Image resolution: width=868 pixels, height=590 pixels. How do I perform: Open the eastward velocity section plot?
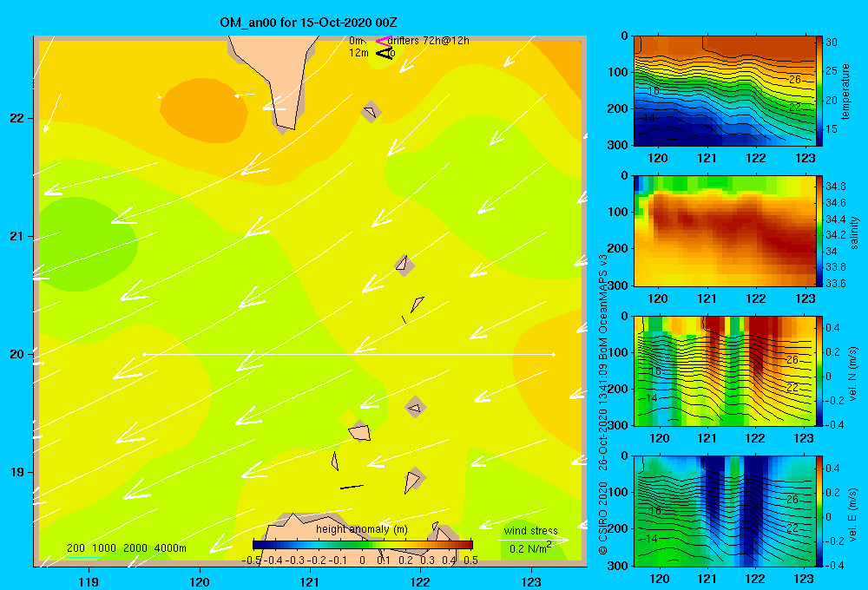tap(725, 511)
